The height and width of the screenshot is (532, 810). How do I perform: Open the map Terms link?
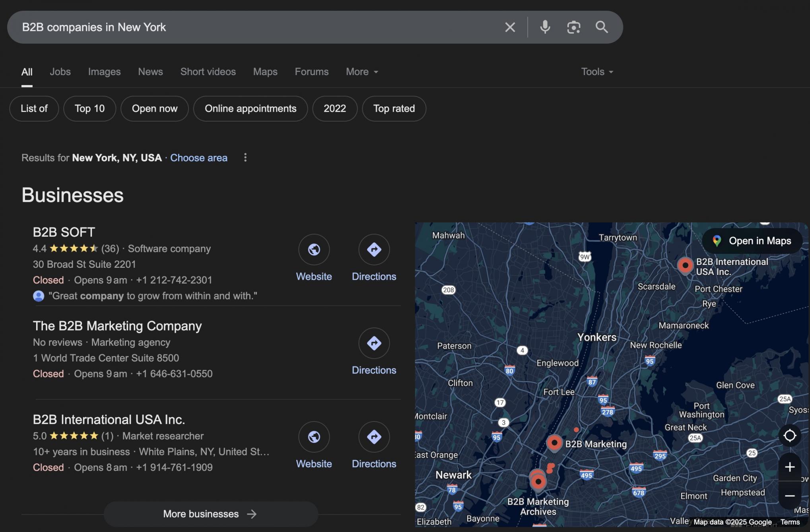coord(790,522)
